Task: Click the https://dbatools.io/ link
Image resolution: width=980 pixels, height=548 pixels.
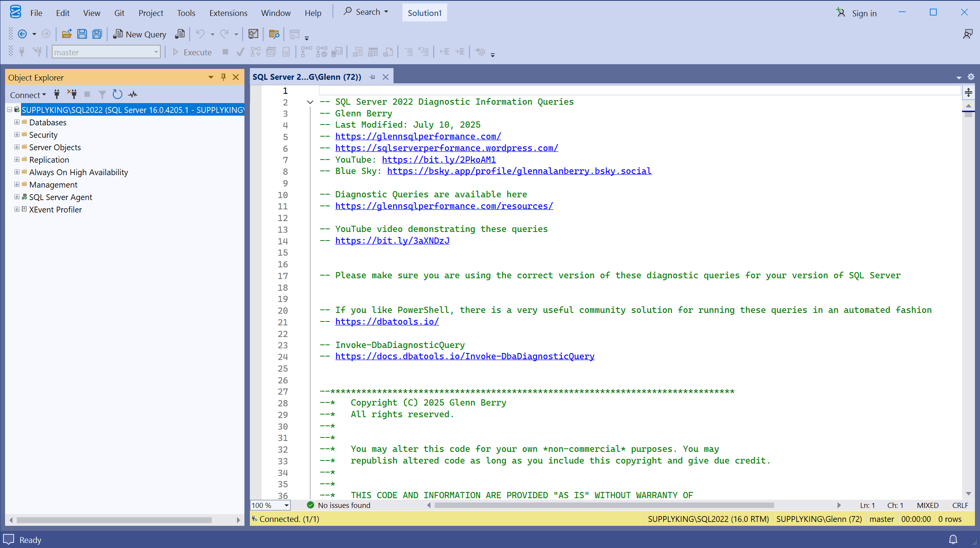Action: click(x=387, y=321)
